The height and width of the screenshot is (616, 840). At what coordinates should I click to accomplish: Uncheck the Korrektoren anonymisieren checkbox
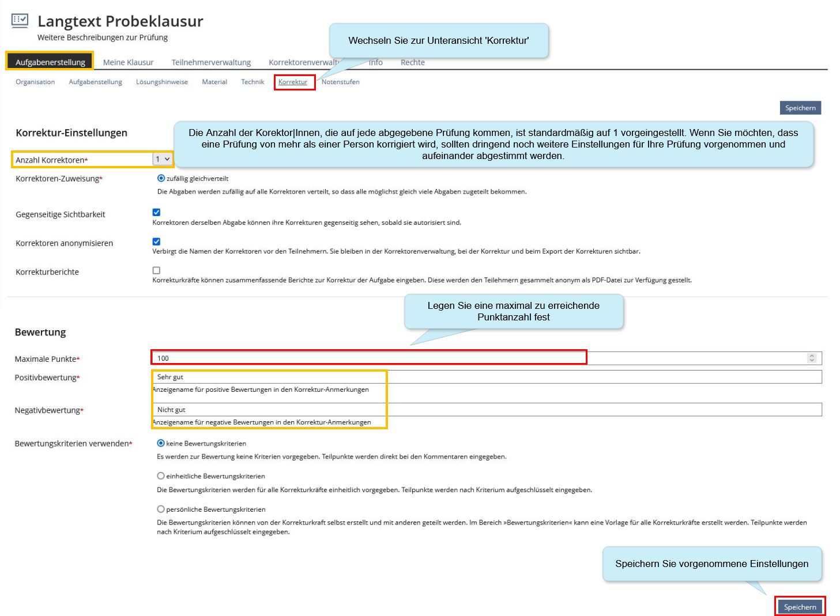[x=156, y=241]
